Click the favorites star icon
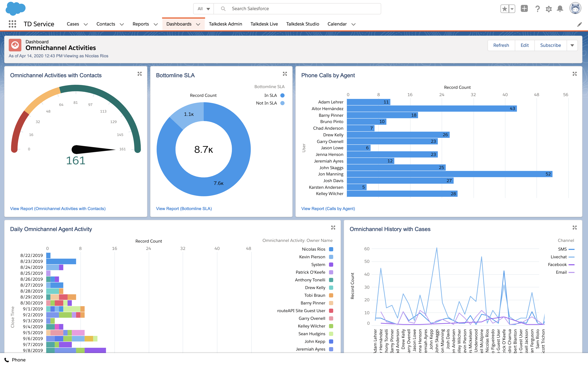 [504, 9]
